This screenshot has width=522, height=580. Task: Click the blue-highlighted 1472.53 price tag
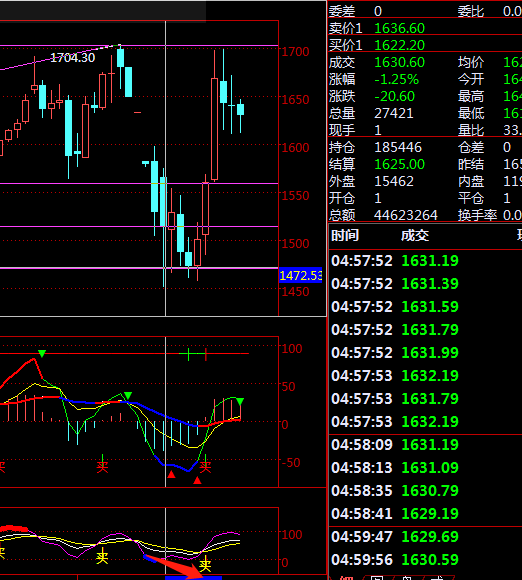coord(300,276)
